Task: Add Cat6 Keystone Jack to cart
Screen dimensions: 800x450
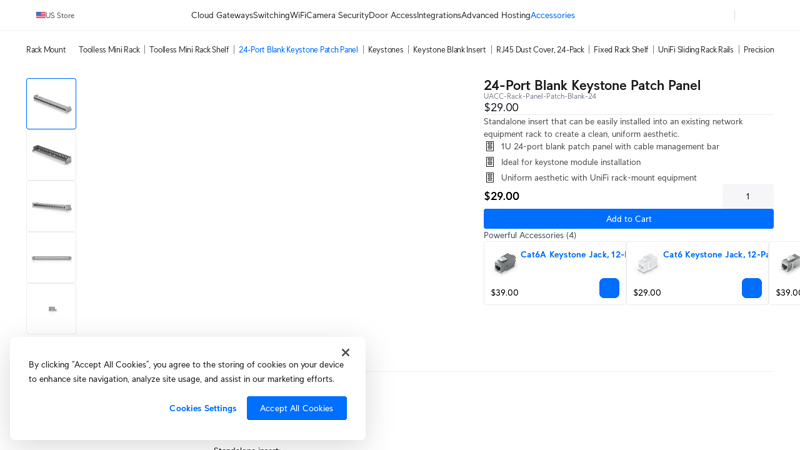Action: coord(751,288)
